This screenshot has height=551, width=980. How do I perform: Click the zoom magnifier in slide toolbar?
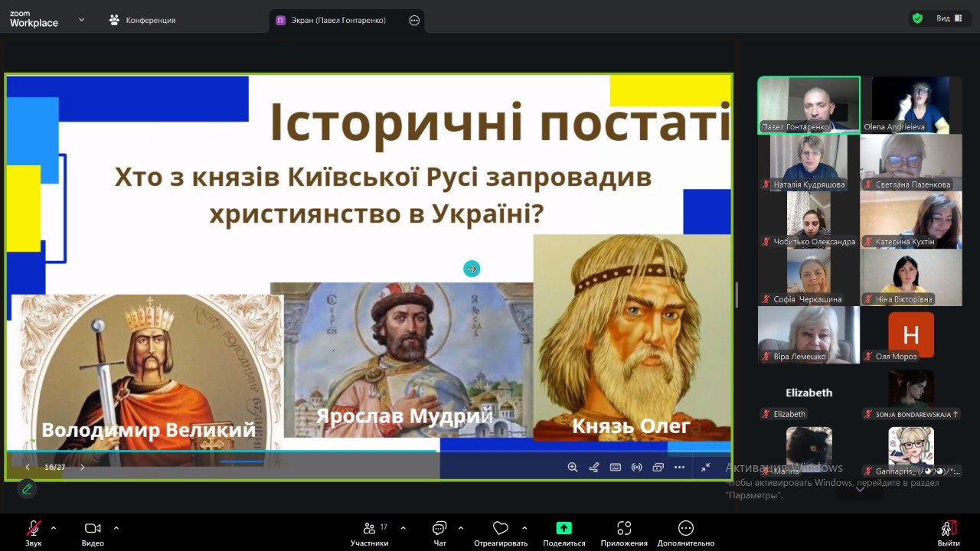(x=573, y=467)
